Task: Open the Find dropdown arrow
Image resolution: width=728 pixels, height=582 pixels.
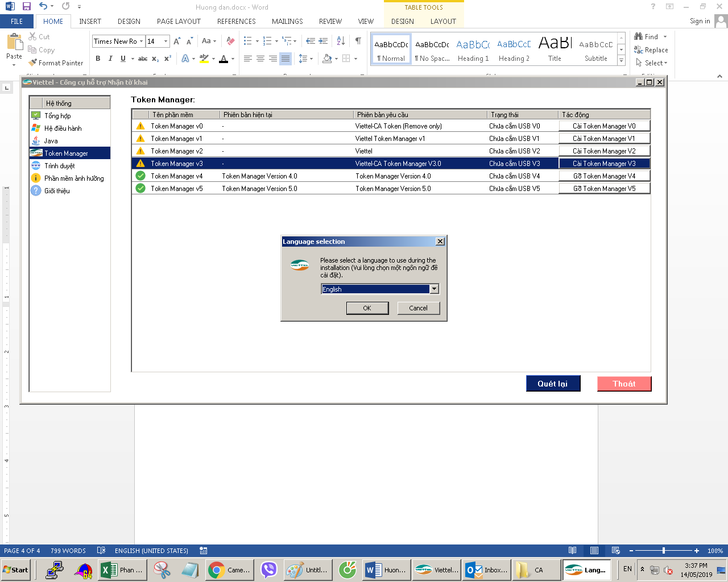Action: coord(665,36)
